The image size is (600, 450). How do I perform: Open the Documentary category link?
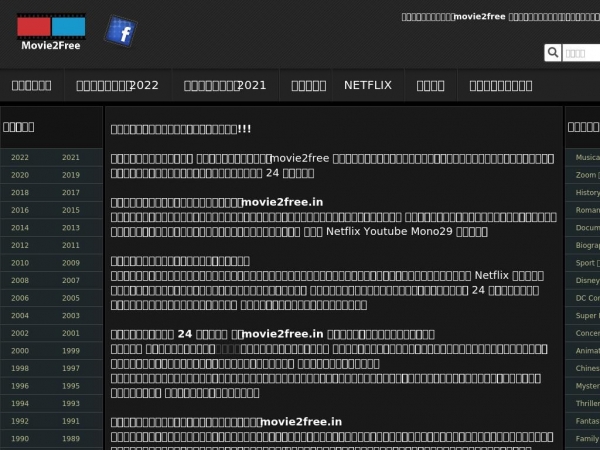pyautogui.click(x=587, y=228)
